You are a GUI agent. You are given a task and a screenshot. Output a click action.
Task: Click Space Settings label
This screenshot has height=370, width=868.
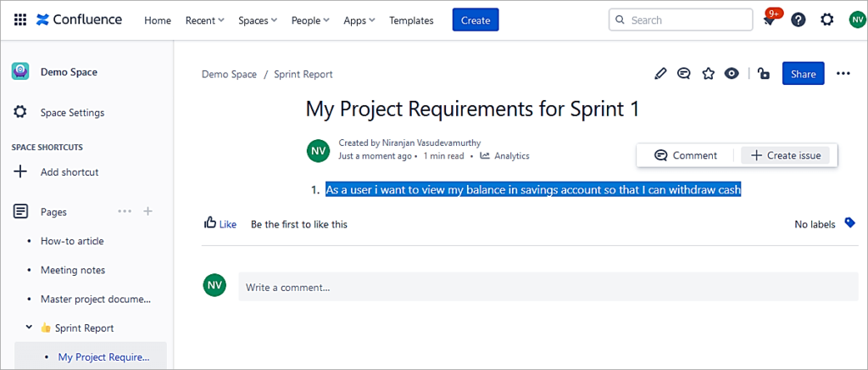pyautogui.click(x=73, y=112)
